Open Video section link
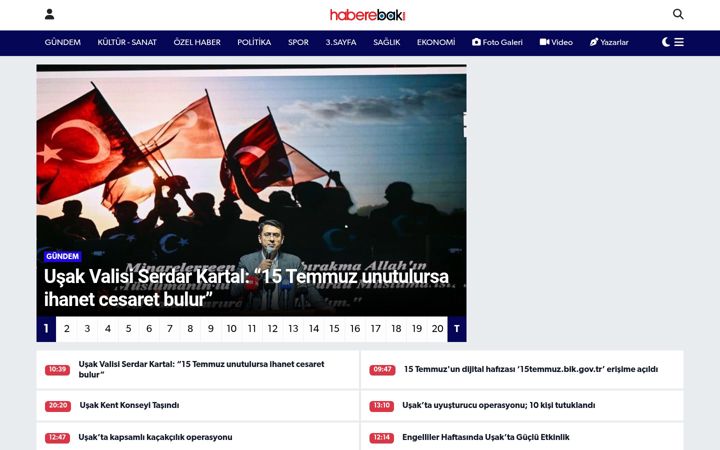This screenshot has width=720, height=450. (556, 42)
